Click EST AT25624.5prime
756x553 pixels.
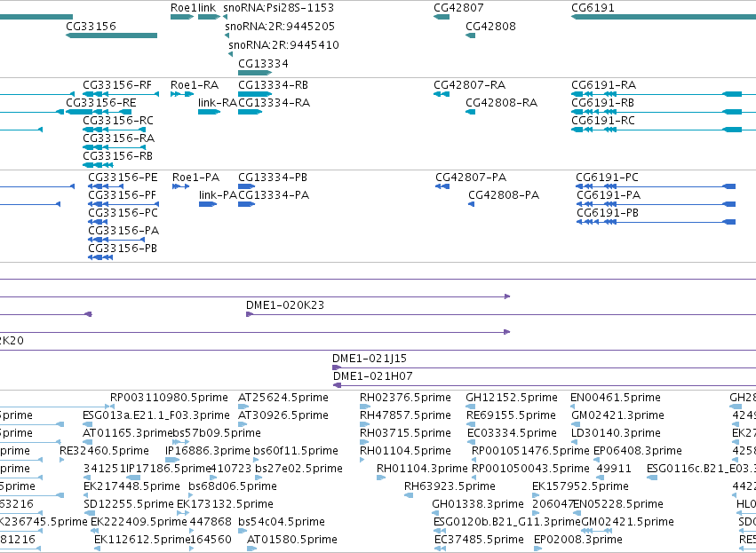[x=283, y=398]
